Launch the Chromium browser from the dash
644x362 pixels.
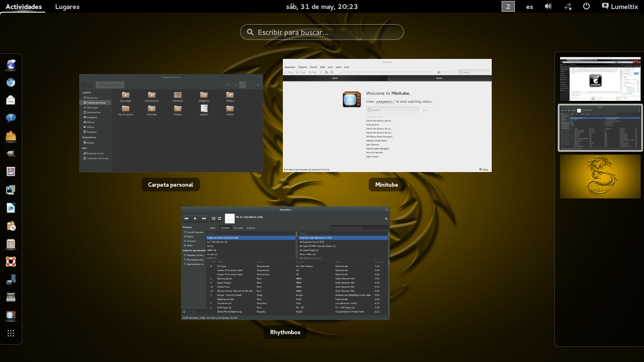point(11,82)
